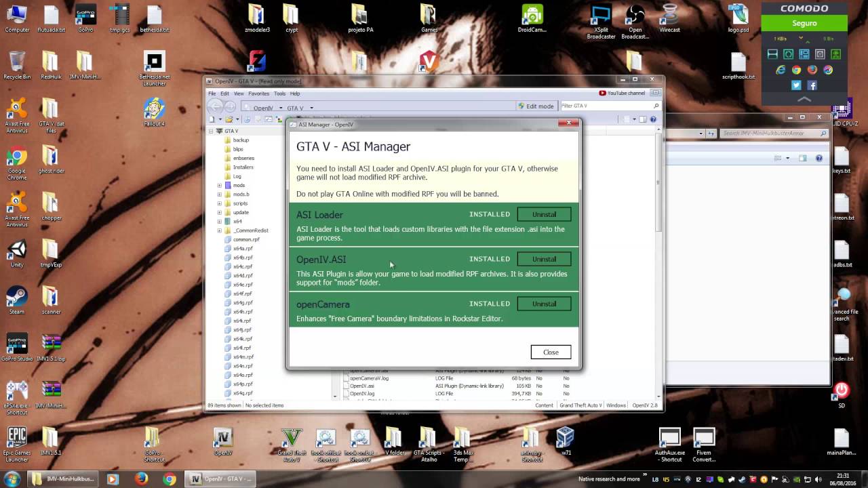Open the Favorites menu in OpenIV
The height and width of the screenshot is (488, 868).
258,94
